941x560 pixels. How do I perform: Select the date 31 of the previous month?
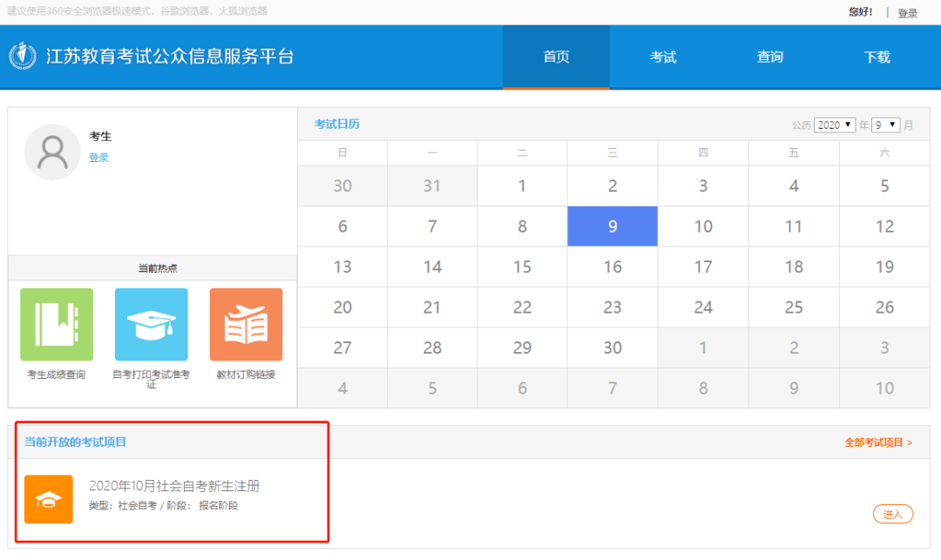click(432, 186)
